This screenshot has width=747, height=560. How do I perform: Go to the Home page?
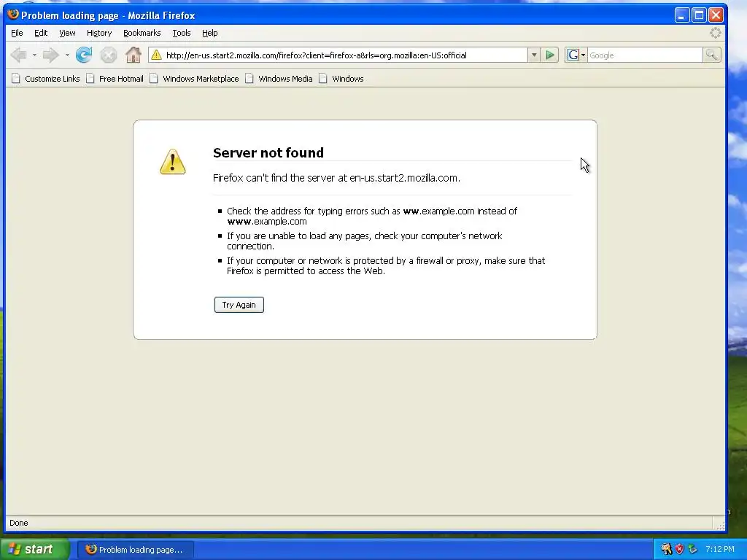click(133, 55)
